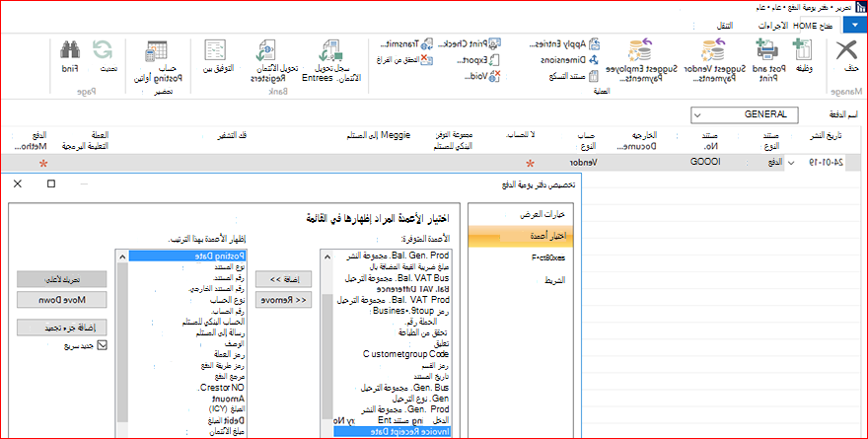This screenshot has height=439, width=868.
Task: Close the customize payment journal dialog
Action: point(18,183)
